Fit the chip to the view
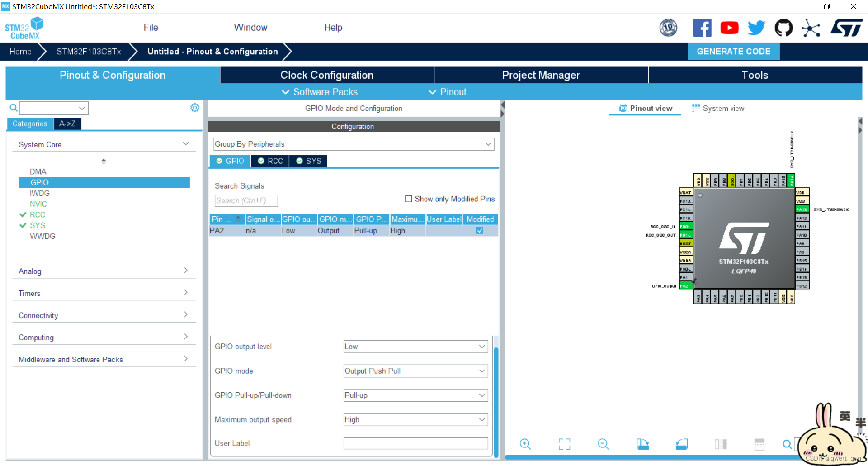The image size is (868, 466). tap(564, 444)
